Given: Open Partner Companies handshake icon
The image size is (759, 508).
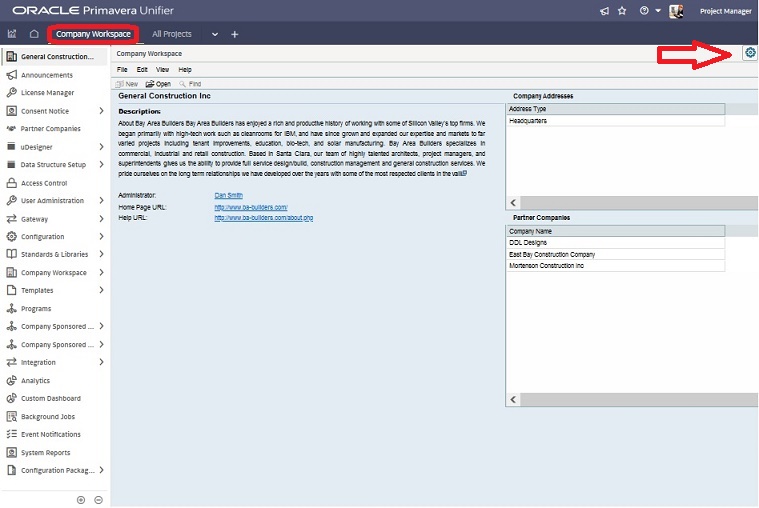Looking at the screenshot, I should coord(11,128).
